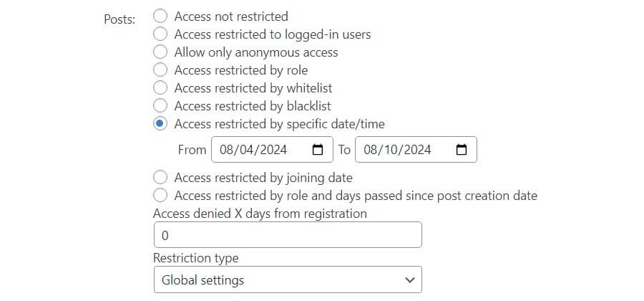
Task: Enable "Access restricted by whitelist" option
Action: [x=161, y=87]
